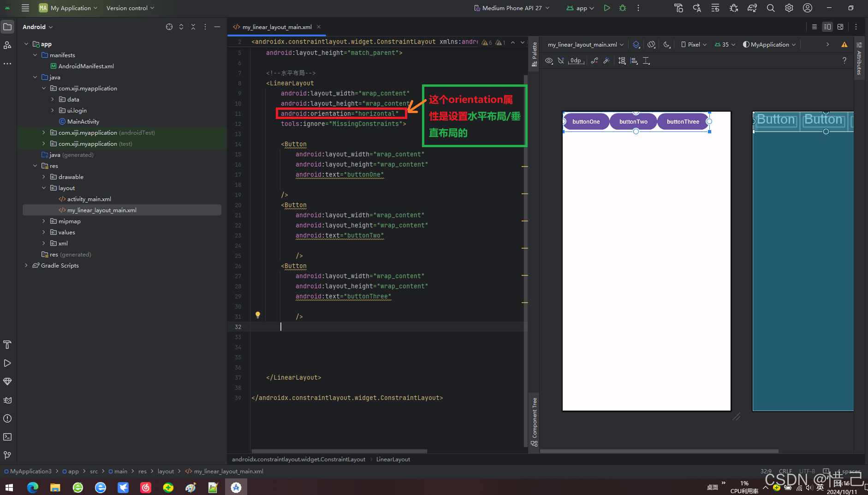Open the Run tool window

tap(7, 363)
